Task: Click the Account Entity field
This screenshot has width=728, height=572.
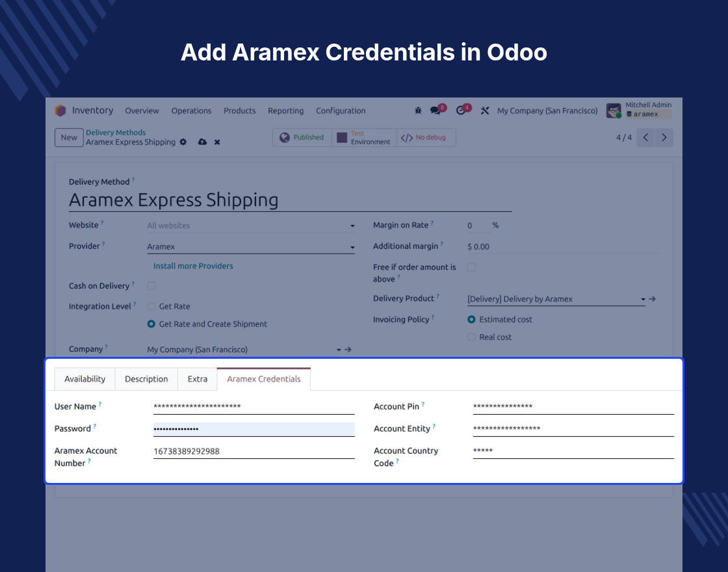Action: click(x=573, y=429)
